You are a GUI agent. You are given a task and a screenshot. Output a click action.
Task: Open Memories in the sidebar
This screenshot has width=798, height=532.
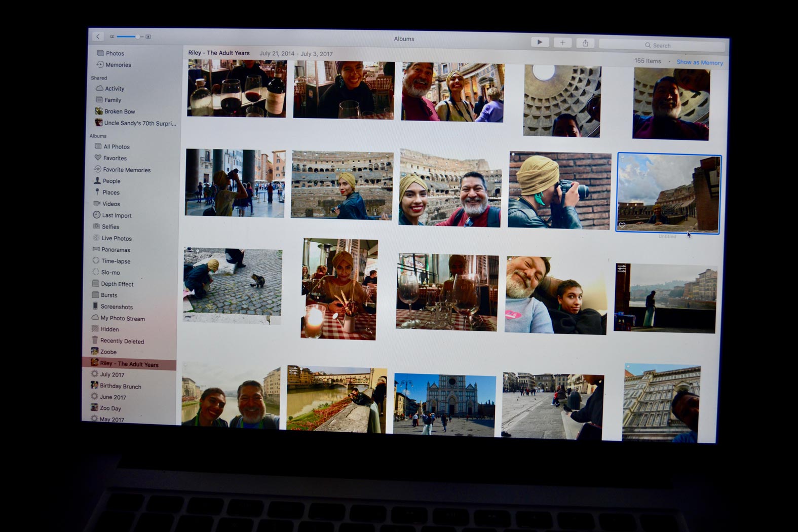(118, 65)
